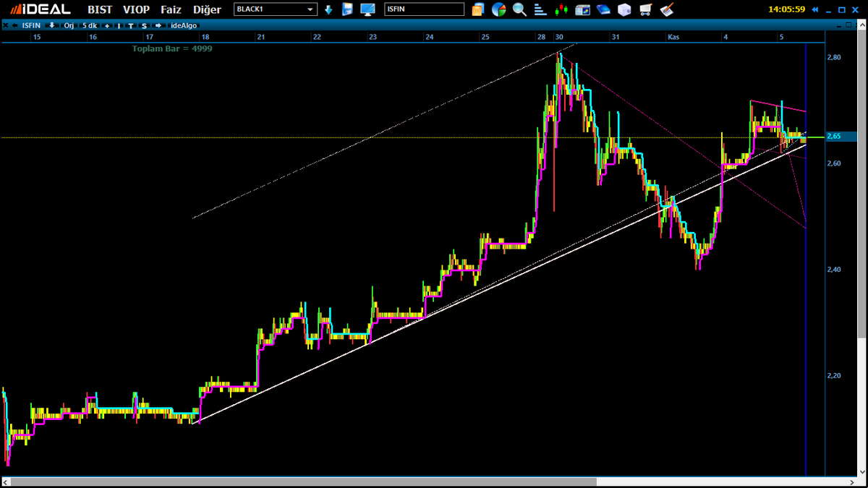Click the S button on chart toolbar

coord(144,25)
